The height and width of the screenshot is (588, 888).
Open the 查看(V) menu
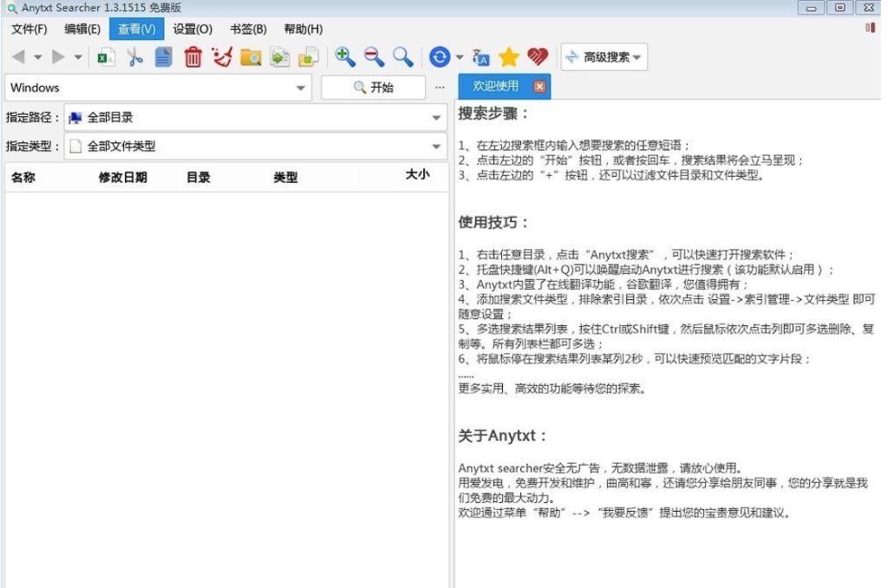pos(136,29)
